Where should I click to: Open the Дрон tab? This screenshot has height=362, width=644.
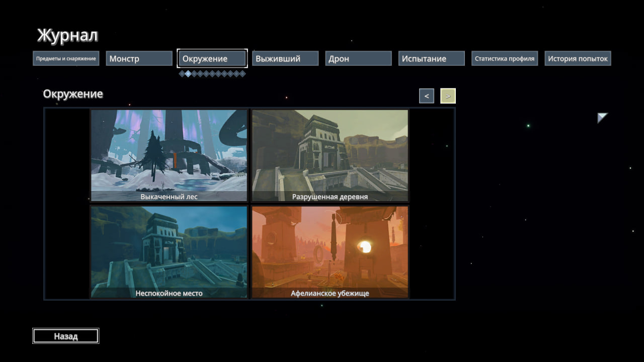[x=358, y=58]
